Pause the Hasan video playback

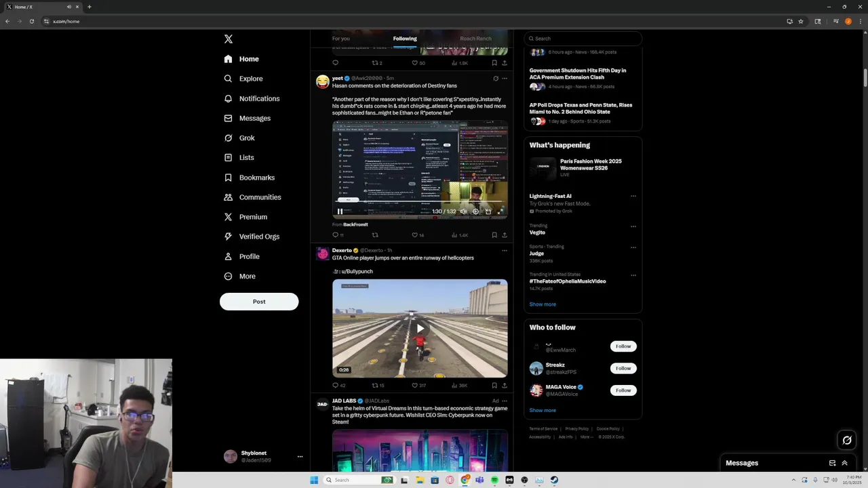coord(340,211)
